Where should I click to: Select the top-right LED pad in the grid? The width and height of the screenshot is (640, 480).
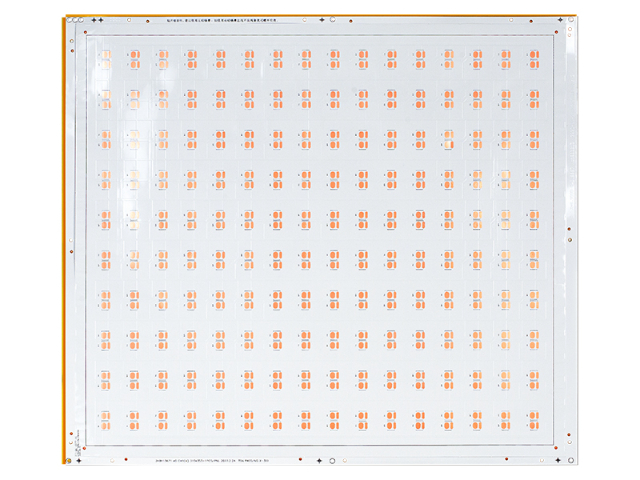pos(532,60)
